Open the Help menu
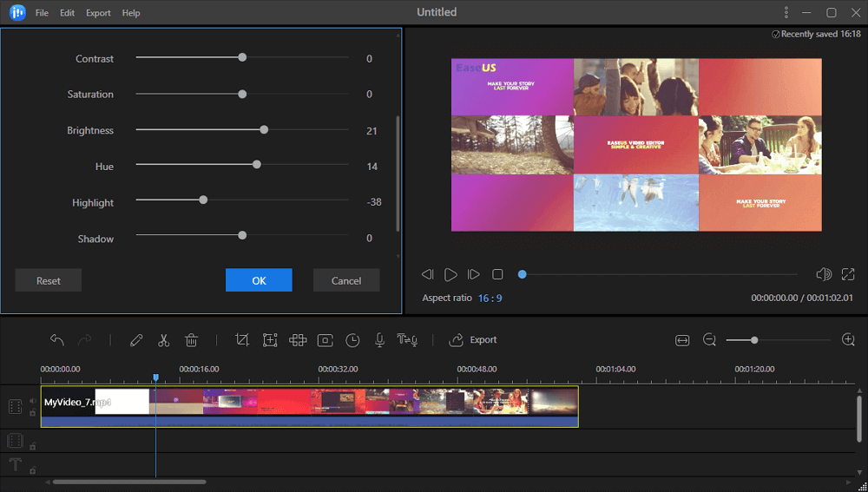 point(131,13)
